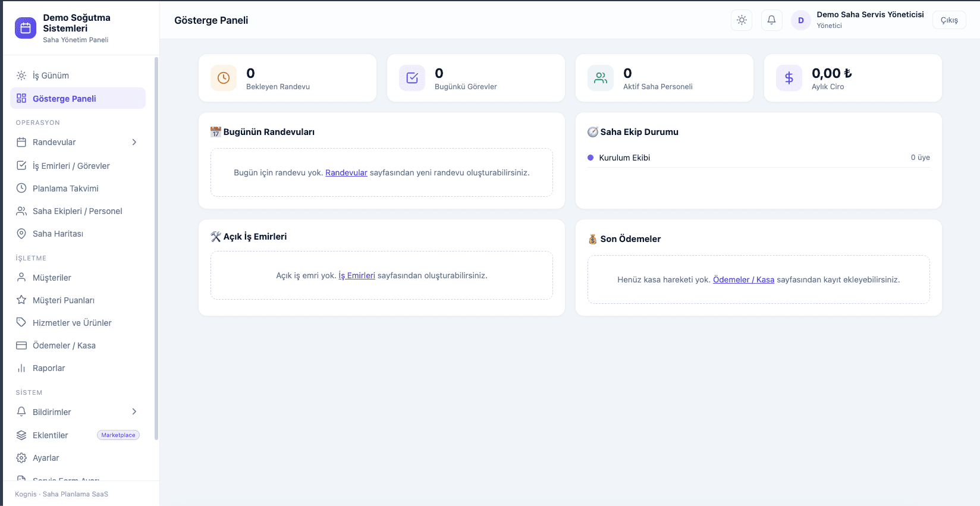Toggle the light/dark theme sun icon
Image resolution: width=980 pixels, height=506 pixels.
click(x=742, y=20)
